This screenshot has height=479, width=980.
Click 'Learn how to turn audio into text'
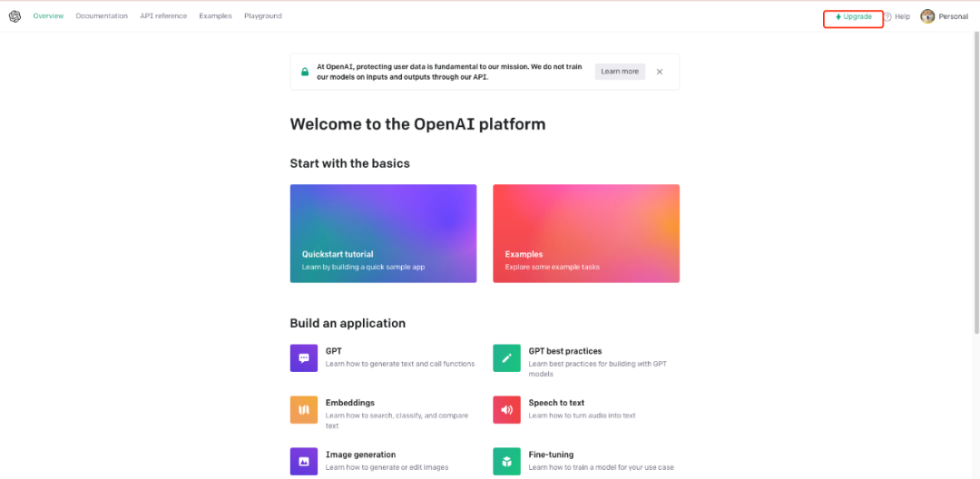tap(582, 415)
